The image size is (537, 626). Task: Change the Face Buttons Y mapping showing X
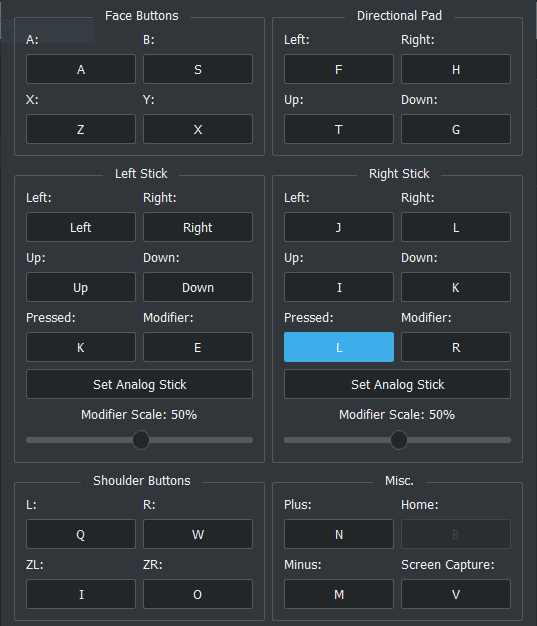198,129
